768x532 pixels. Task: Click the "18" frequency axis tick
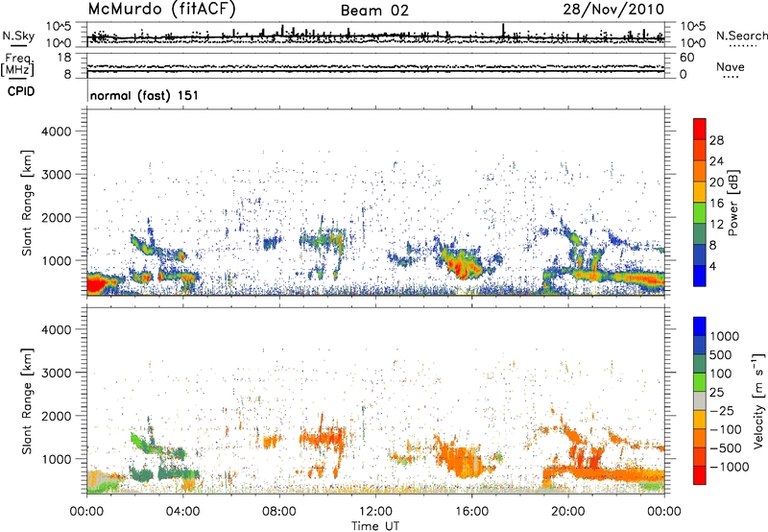tap(64, 58)
